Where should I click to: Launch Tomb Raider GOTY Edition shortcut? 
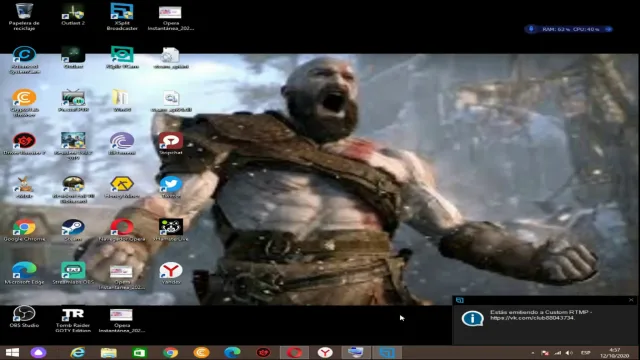pos(73,319)
